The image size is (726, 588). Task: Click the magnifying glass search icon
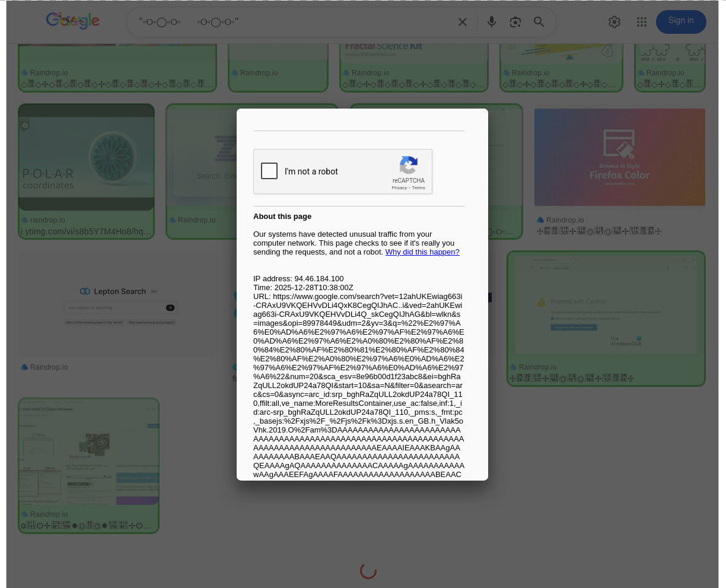539,22
